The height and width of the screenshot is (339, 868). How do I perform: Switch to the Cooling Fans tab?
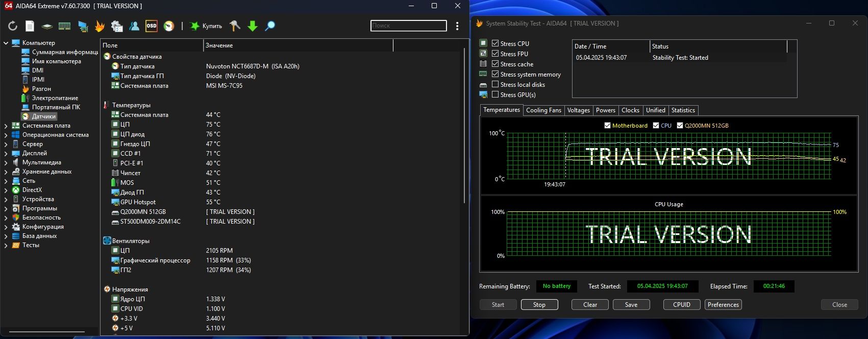coord(543,110)
